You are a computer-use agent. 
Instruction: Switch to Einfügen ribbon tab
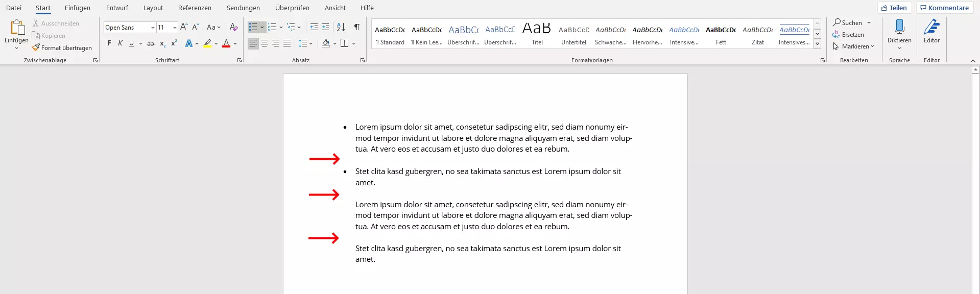click(78, 8)
